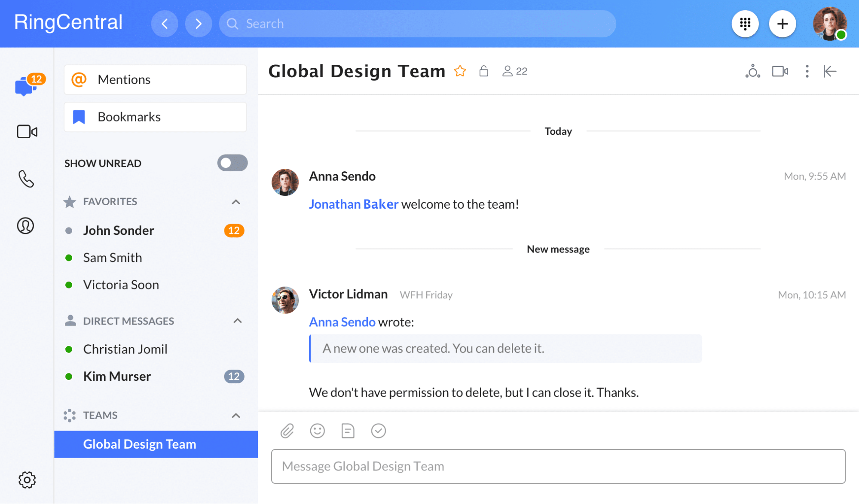Screen dimensions: 859x504
Task: Collapse the Direct Messages section
Action: point(237,321)
